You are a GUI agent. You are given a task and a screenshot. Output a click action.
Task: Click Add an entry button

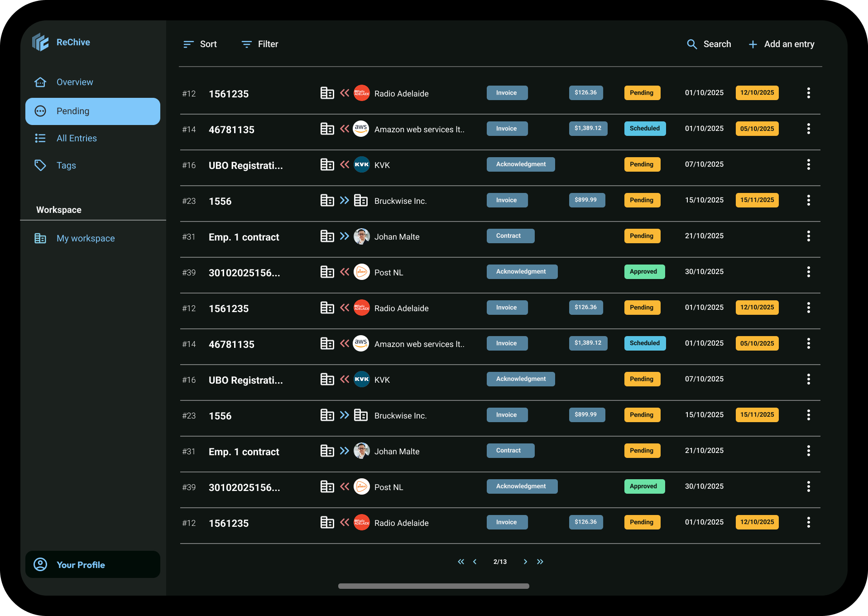(x=782, y=44)
